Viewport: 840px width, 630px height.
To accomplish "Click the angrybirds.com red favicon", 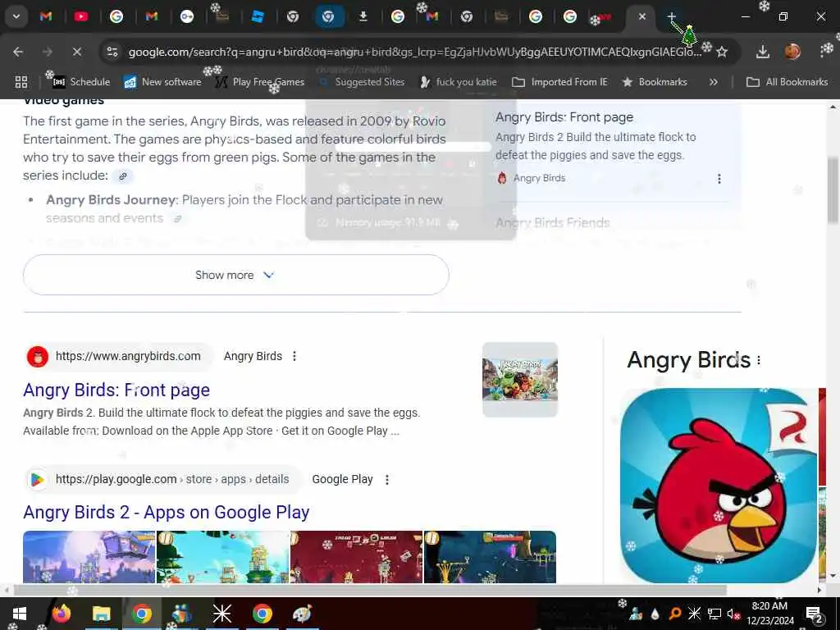I will (38, 356).
